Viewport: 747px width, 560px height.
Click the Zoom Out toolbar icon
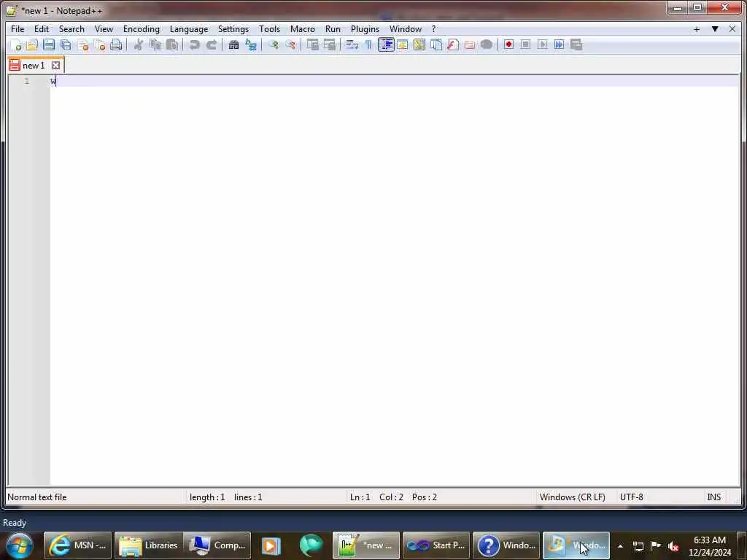point(290,44)
